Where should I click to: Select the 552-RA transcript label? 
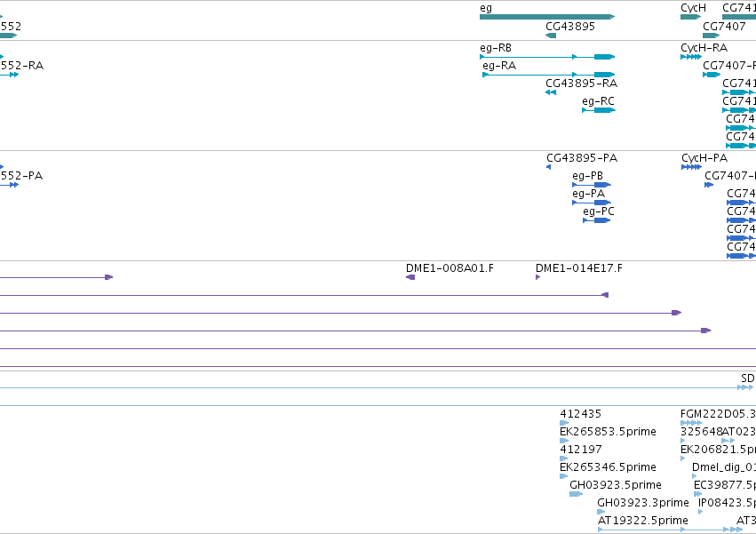tap(21, 66)
